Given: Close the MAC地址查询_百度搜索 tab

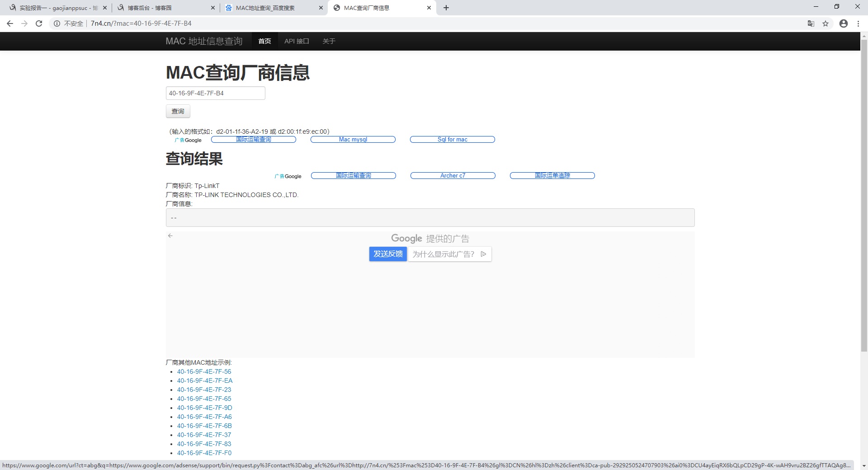Looking at the screenshot, I should point(321,8).
